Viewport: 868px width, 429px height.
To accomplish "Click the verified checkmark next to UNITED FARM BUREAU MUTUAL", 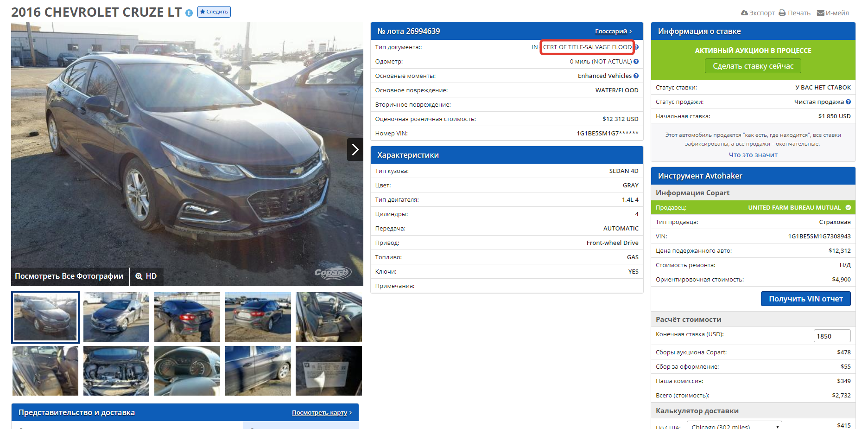I will coord(848,208).
